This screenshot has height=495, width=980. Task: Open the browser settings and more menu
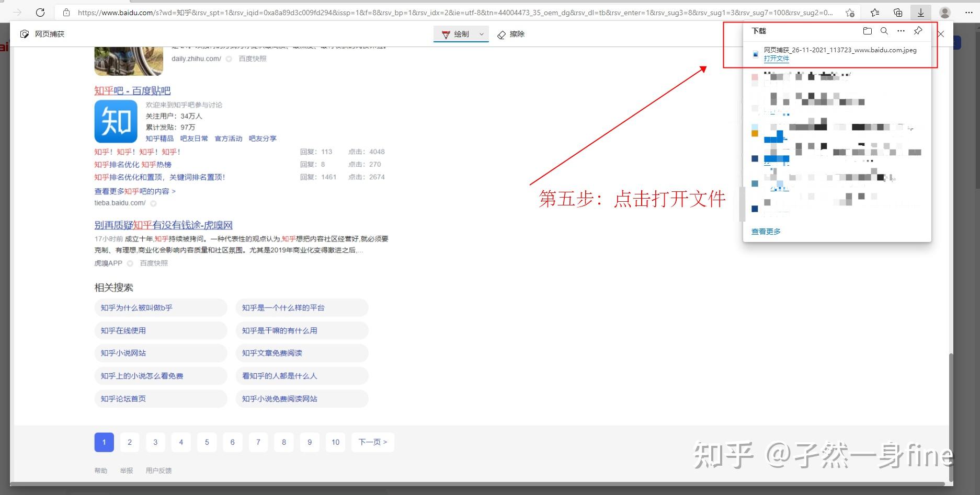click(x=968, y=13)
